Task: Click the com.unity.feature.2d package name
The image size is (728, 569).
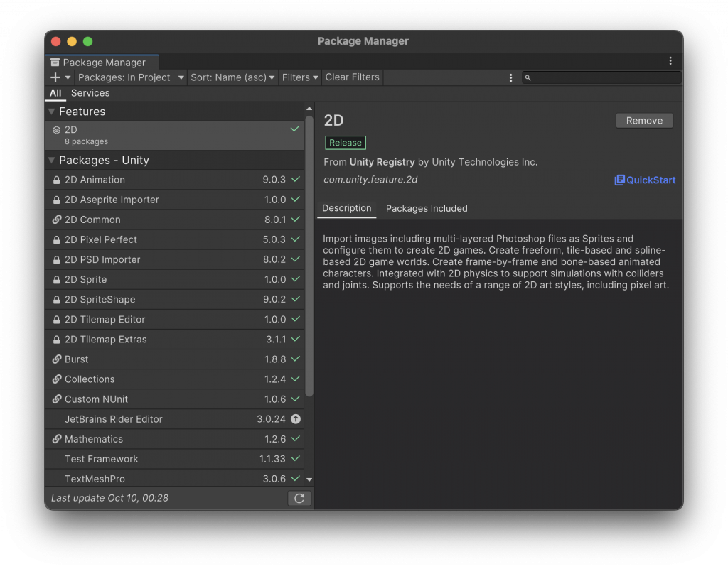Action: [370, 180]
